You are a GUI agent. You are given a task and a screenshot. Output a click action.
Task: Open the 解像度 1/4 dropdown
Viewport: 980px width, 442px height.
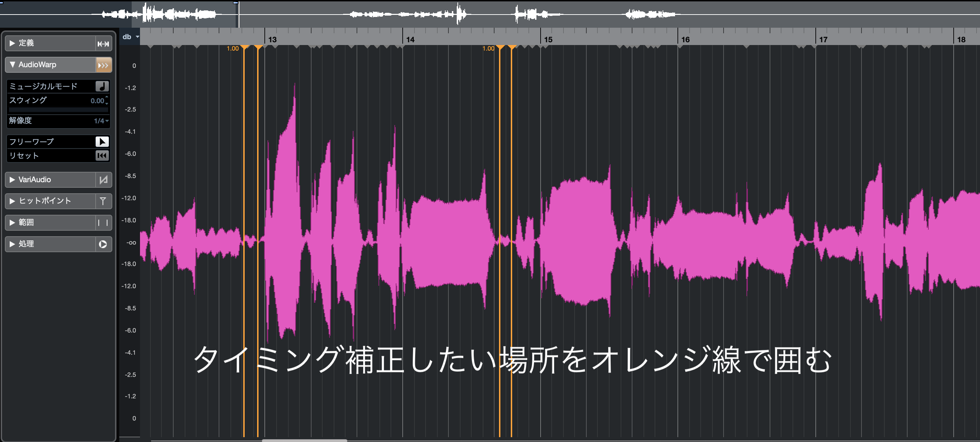tap(101, 121)
